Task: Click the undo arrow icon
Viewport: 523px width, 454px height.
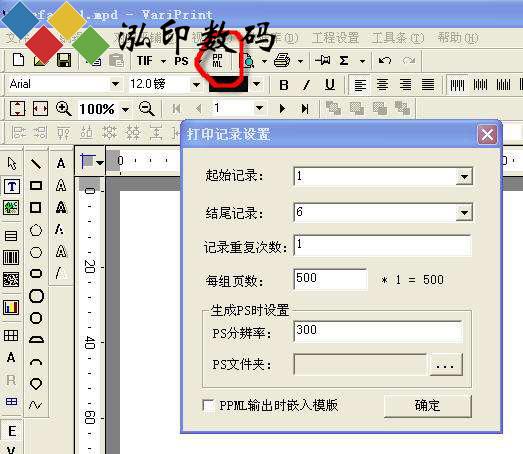Action: (385, 61)
